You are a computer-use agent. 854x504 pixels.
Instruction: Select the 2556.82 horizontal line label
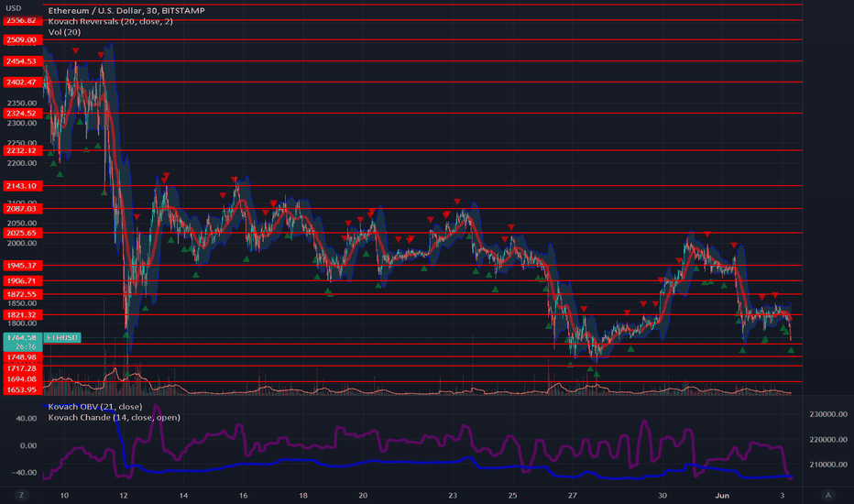(x=22, y=20)
